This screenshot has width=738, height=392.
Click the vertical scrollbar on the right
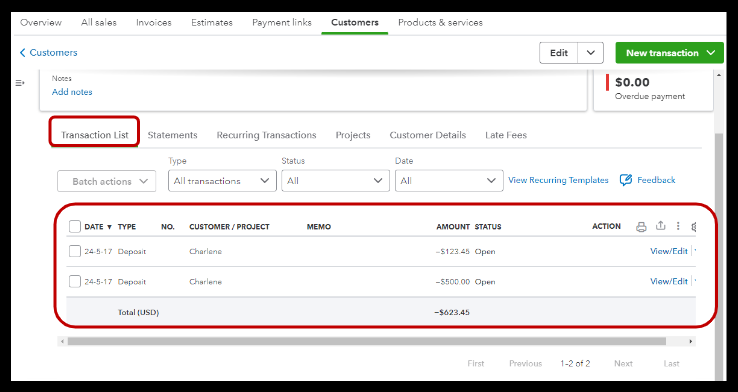click(x=719, y=256)
